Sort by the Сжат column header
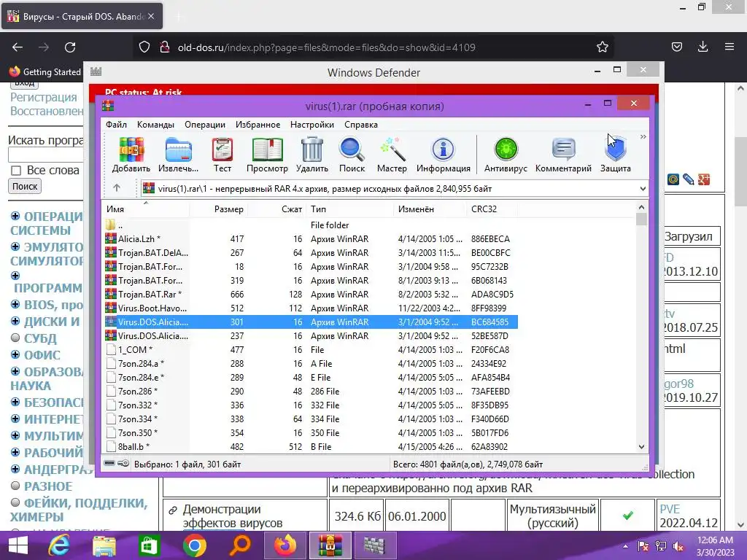747x560 pixels. [276, 209]
